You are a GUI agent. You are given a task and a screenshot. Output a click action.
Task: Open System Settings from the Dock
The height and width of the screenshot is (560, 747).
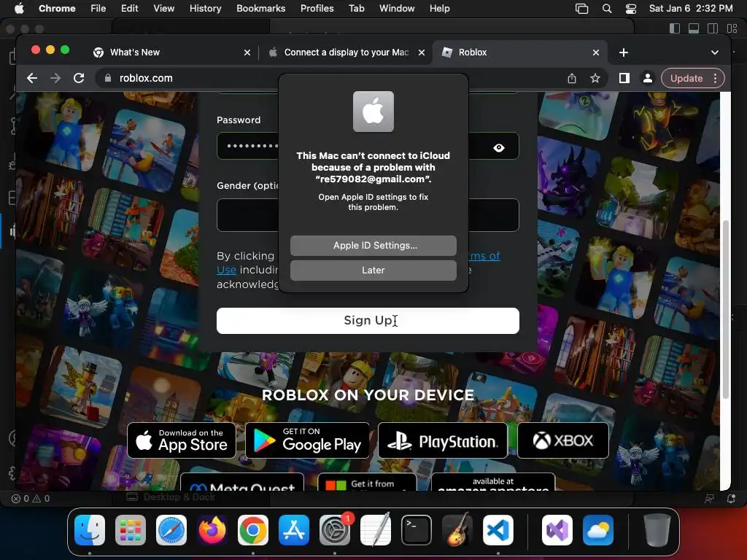[334, 530]
